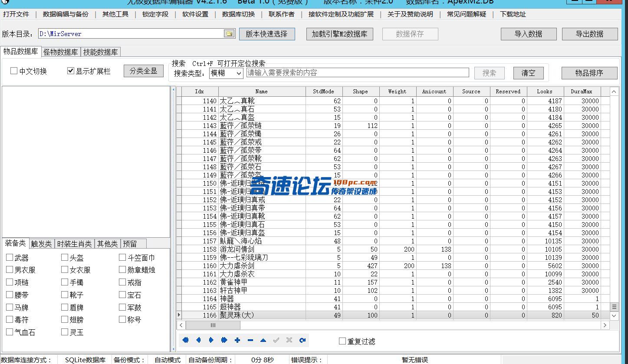Tick the 灵玉 checkbox

click(65, 332)
